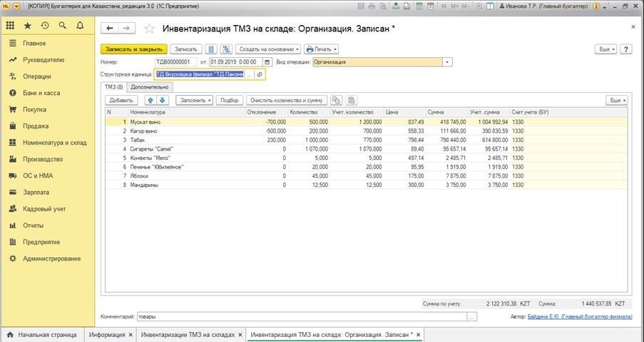The height and width of the screenshot is (342, 644).
Task: Open the sections menu grid icon
Action: click(10, 26)
